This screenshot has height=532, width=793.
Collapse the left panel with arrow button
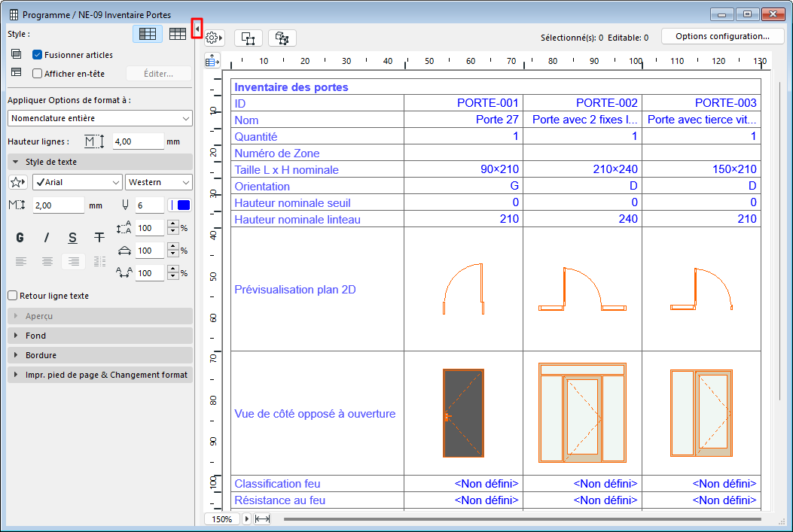(197, 29)
